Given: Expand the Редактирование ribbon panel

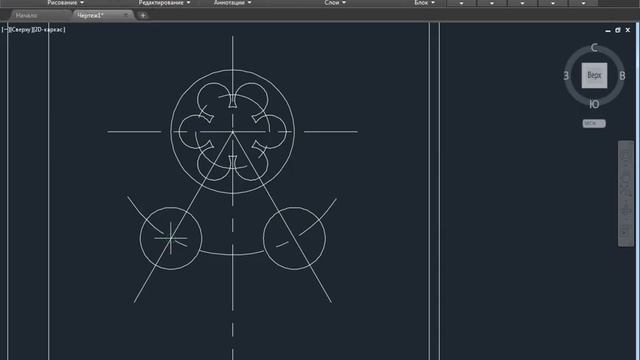Looking at the screenshot, I should pyautogui.click(x=164, y=2).
